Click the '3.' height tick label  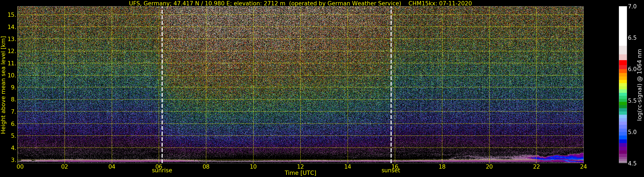(13, 160)
